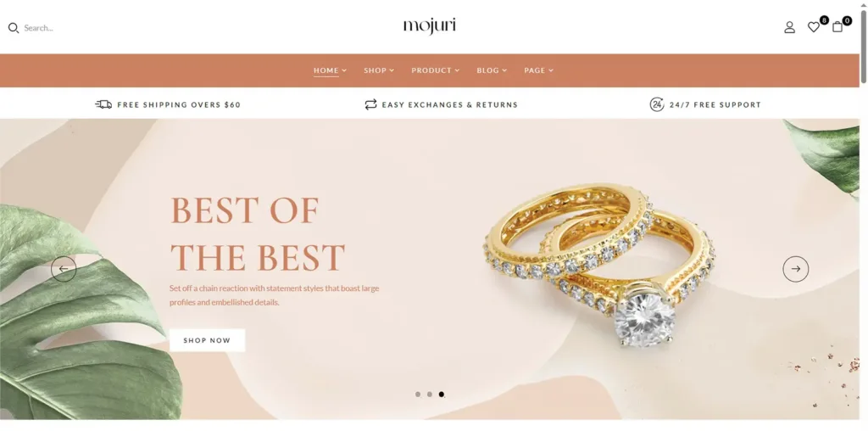868x431 pixels.
Task: Expand the Product menu dropdown
Action: (435, 70)
